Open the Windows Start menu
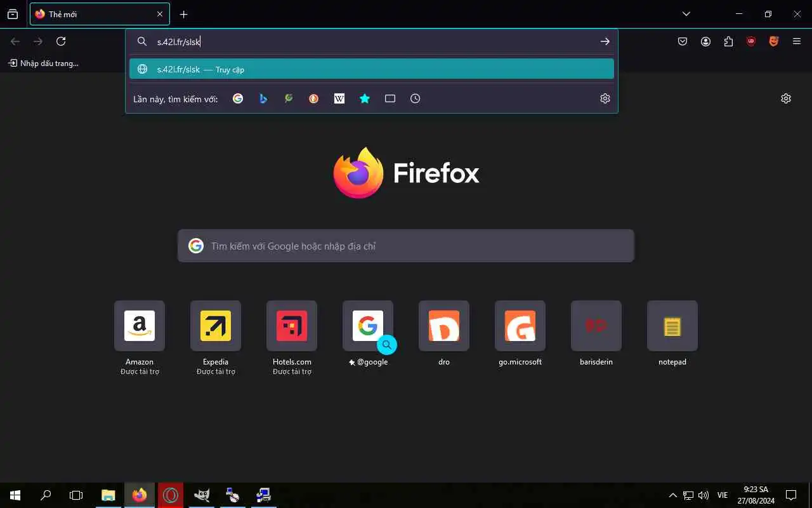 tap(15, 495)
